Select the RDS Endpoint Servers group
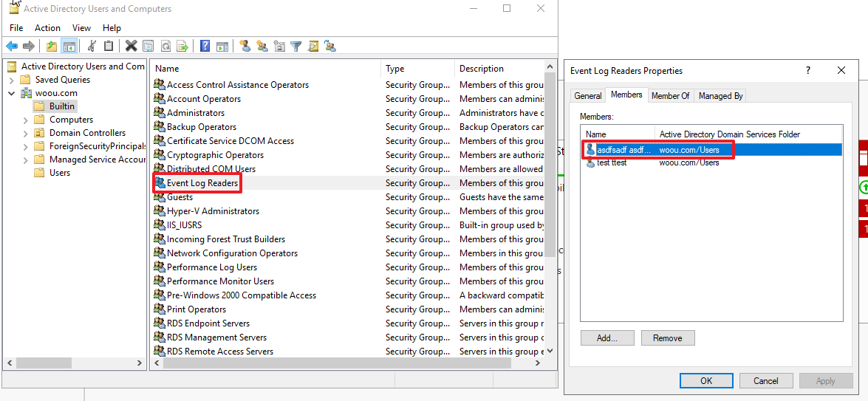 tap(208, 323)
